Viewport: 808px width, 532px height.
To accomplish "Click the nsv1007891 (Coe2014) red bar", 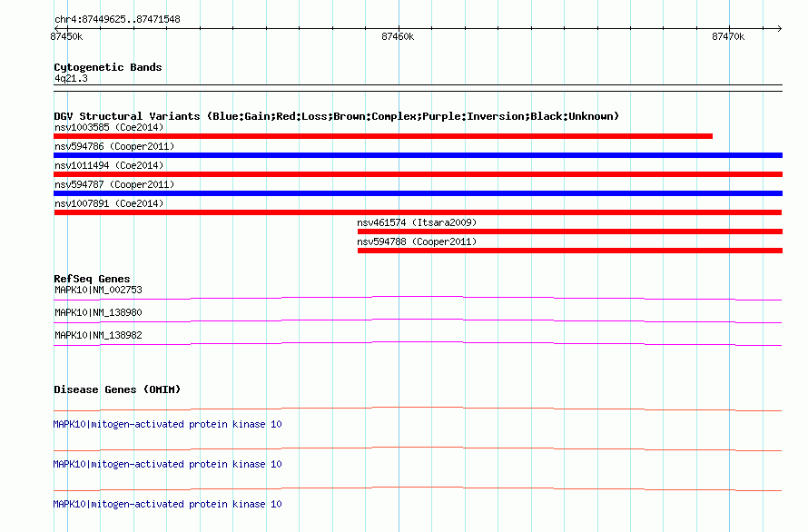I will click(x=418, y=212).
